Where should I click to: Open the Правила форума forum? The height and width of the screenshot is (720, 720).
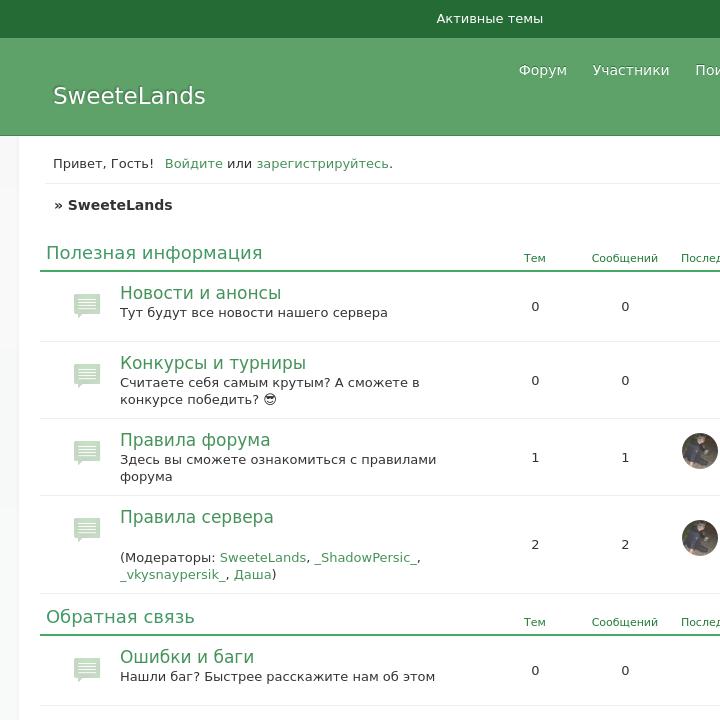[195, 440]
